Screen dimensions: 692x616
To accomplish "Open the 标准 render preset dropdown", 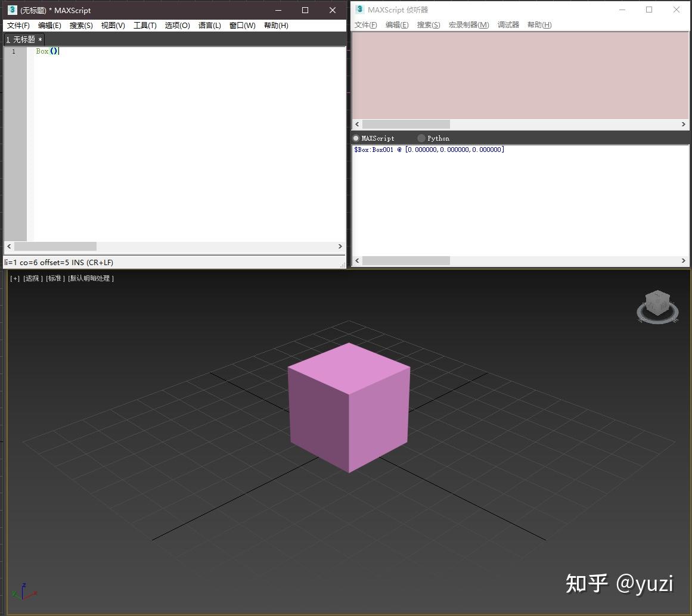I will pyautogui.click(x=54, y=278).
